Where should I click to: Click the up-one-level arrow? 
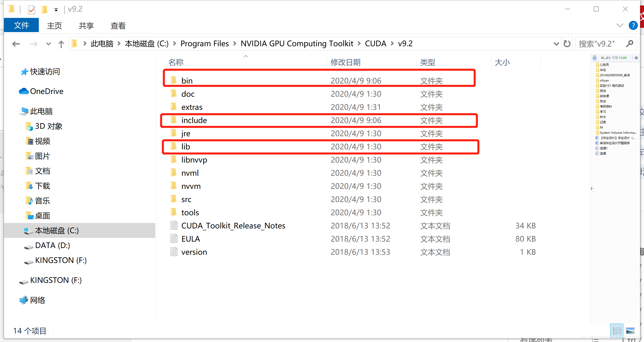click(61, 44)
